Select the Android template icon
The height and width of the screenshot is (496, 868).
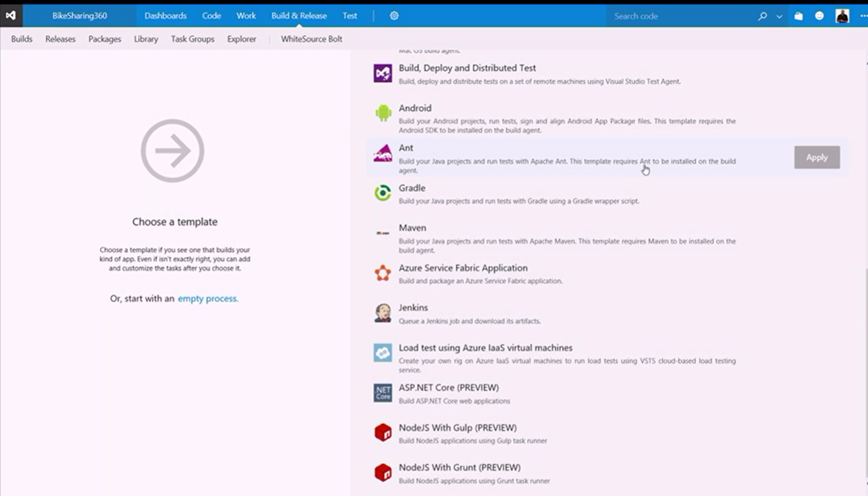point(383,113)
